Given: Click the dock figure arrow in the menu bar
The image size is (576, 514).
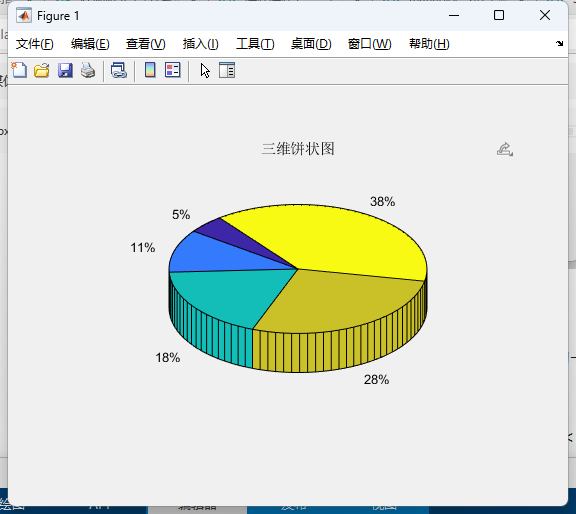Looking at the screenshot, I should [x=559, y=43].
